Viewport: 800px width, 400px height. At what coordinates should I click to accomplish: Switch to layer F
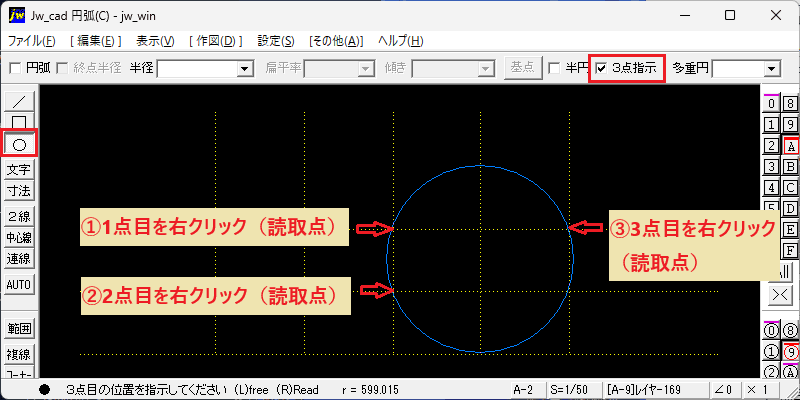pyautogui.click(x=790, y=251)
